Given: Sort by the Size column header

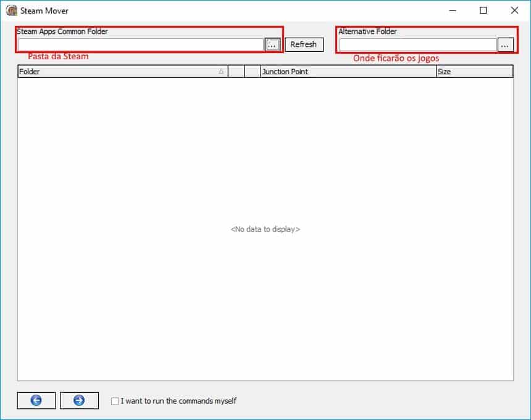Looking at the screenshot, I should click(475, 72).
